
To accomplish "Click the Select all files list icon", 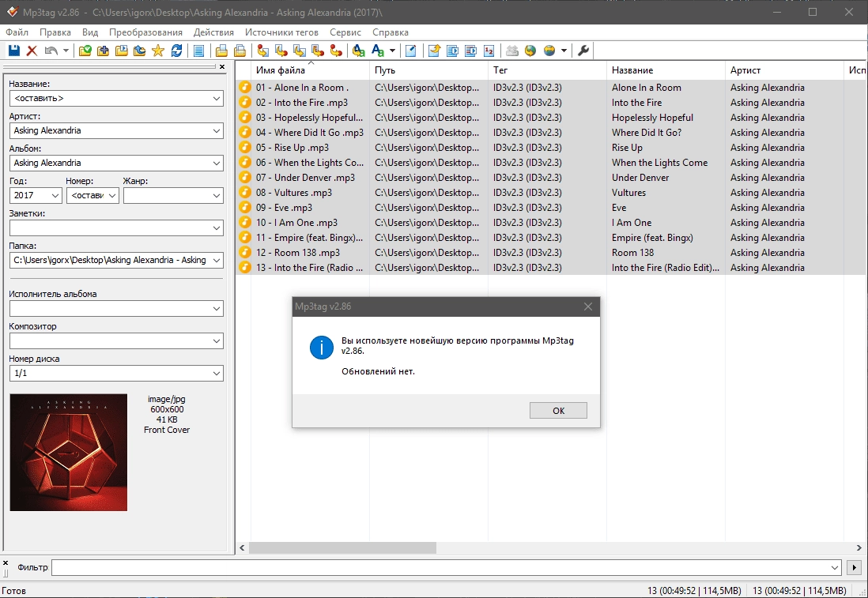I will click(x=198, y=51).
